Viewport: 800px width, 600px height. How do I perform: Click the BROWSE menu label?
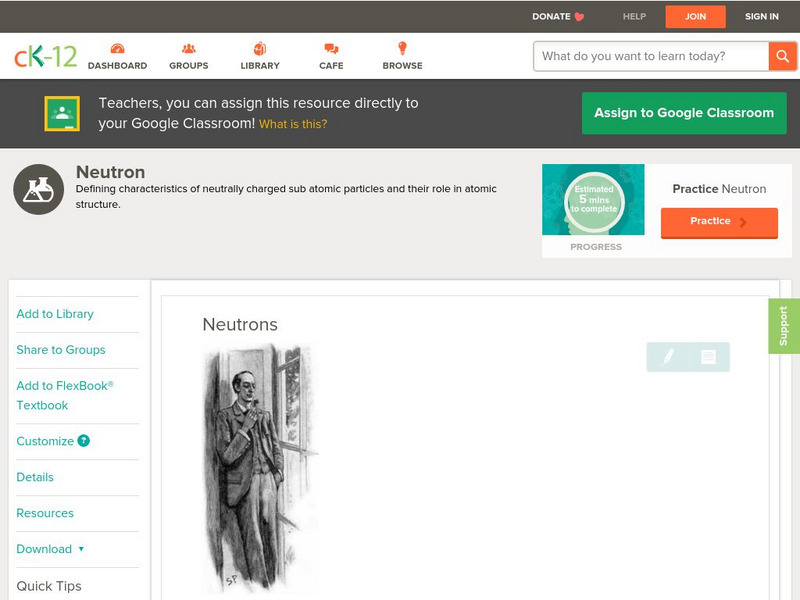403,66
